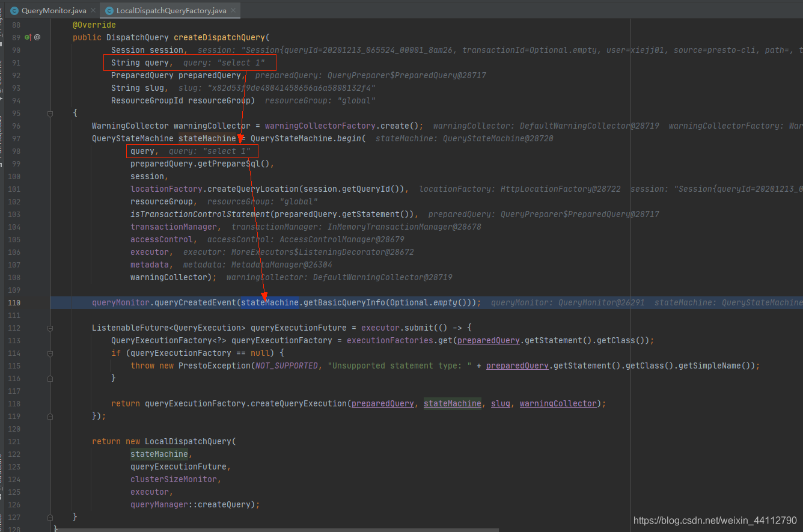Click clusterSizeMonitor argument on line 124
The height and width of the screenshot is (532, 803).
[174, 479]
